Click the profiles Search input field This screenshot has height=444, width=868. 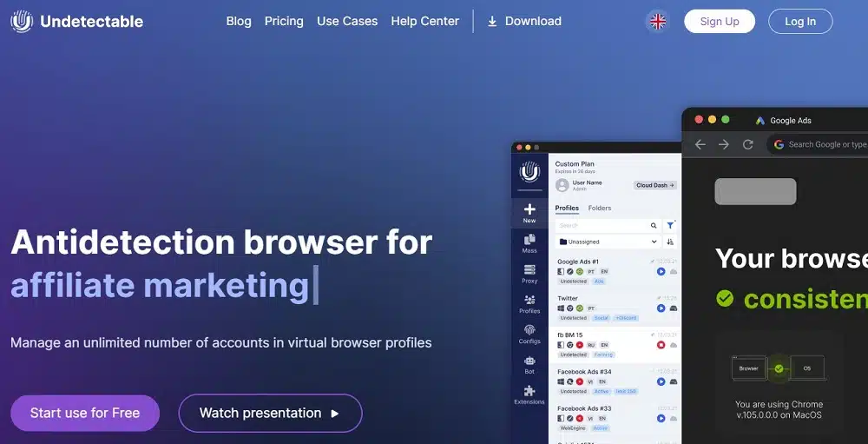[x=603, y=225]
